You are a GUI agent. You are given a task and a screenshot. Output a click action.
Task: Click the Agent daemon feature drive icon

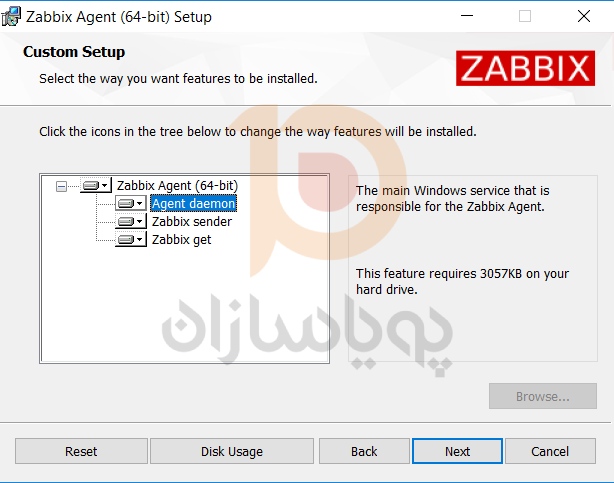click(126, 203)
